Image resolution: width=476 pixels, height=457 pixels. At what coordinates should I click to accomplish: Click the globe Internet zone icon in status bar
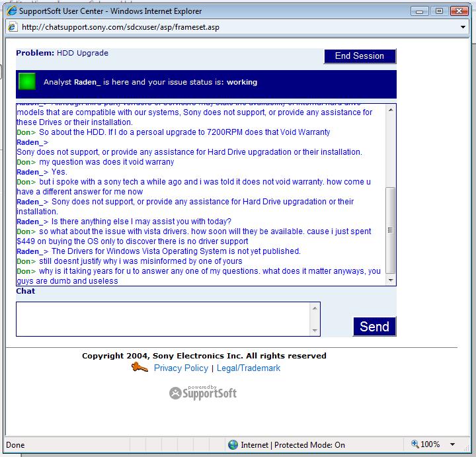click(x=233, y=444)
